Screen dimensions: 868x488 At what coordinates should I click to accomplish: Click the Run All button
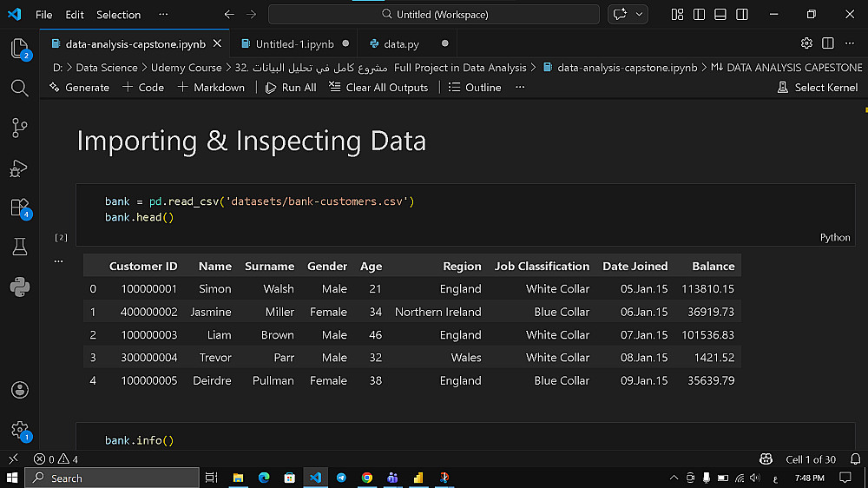click(291, 88)
